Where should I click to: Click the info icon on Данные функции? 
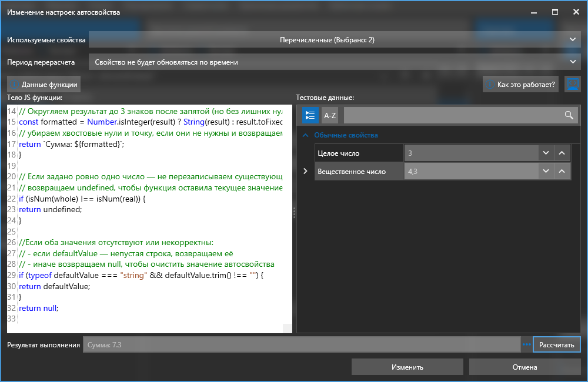(x=15, y=85)
